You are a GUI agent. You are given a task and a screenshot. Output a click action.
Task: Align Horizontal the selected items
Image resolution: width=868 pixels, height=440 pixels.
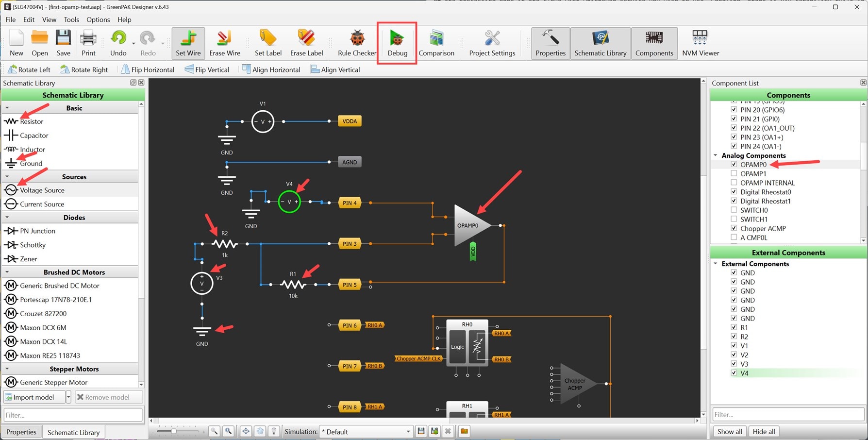pos(271,69)
